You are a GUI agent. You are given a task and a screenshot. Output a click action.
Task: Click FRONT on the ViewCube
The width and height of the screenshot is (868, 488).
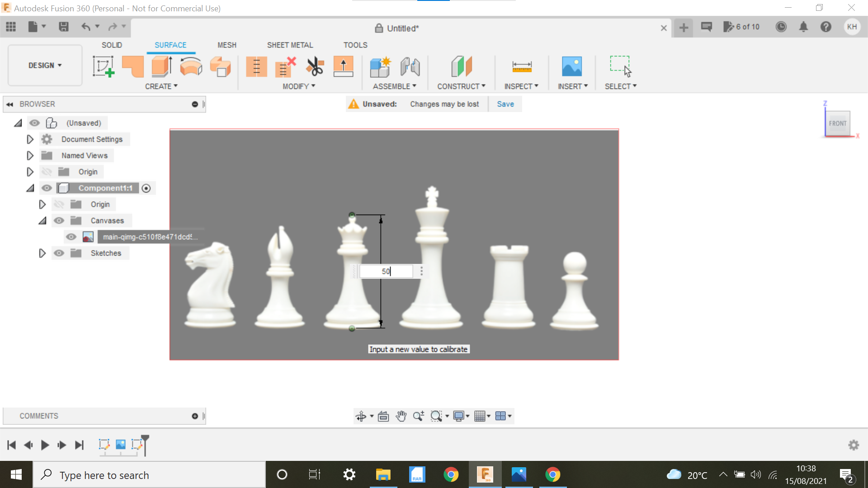click(x=838, y=123)
